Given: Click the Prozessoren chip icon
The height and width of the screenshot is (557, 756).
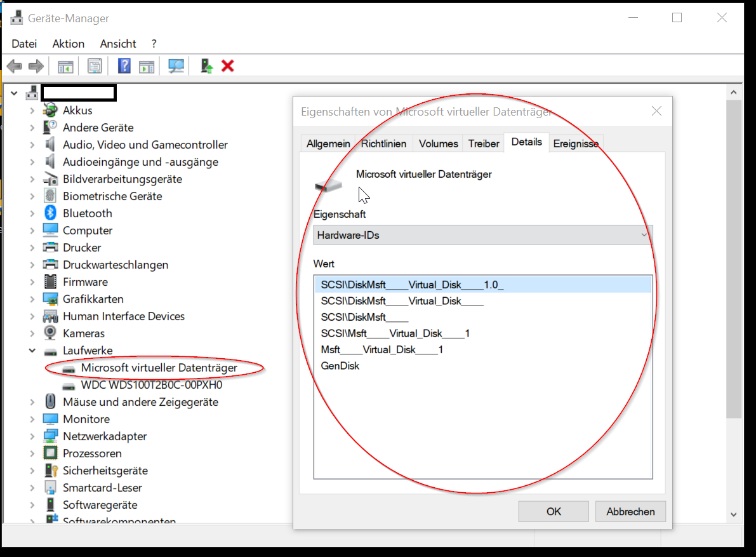Looking at the screenshot, I should 50,453.
